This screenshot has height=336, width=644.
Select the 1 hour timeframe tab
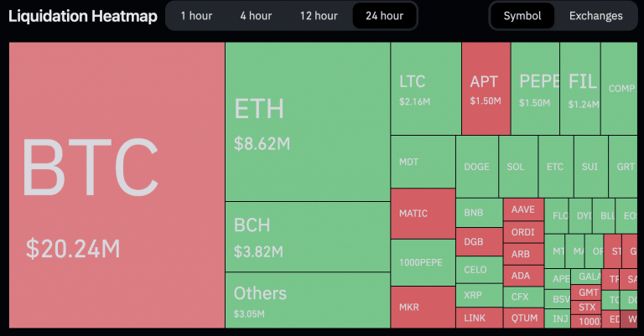(x=195, y=16)
